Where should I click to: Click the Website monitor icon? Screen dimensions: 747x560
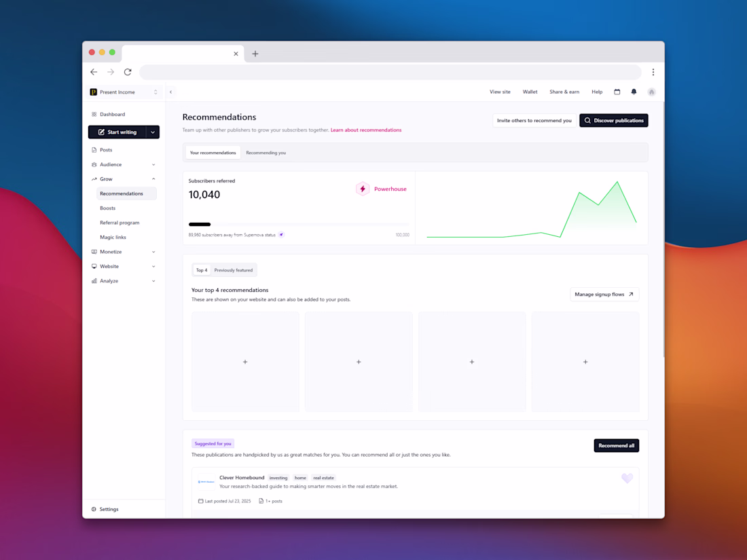coord(94,266)
